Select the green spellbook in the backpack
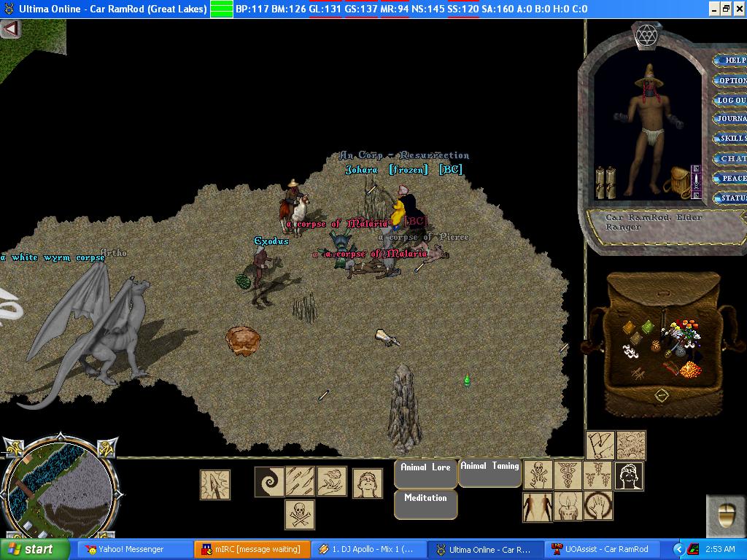The image size is (747, 560). tap(648, 327)
